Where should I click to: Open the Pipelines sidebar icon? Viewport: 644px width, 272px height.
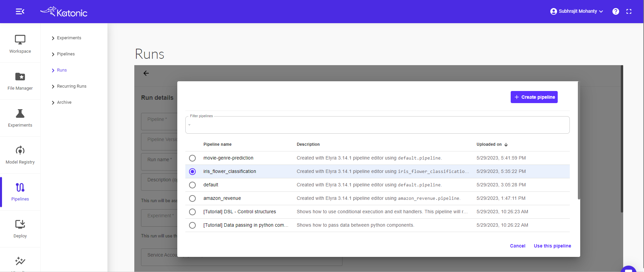[x=20, y=187]
